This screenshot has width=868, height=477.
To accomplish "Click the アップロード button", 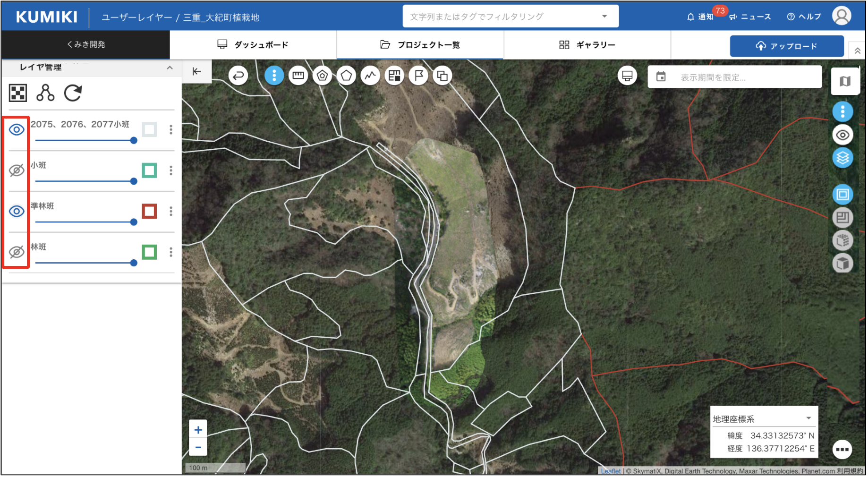I will [786, 46].
